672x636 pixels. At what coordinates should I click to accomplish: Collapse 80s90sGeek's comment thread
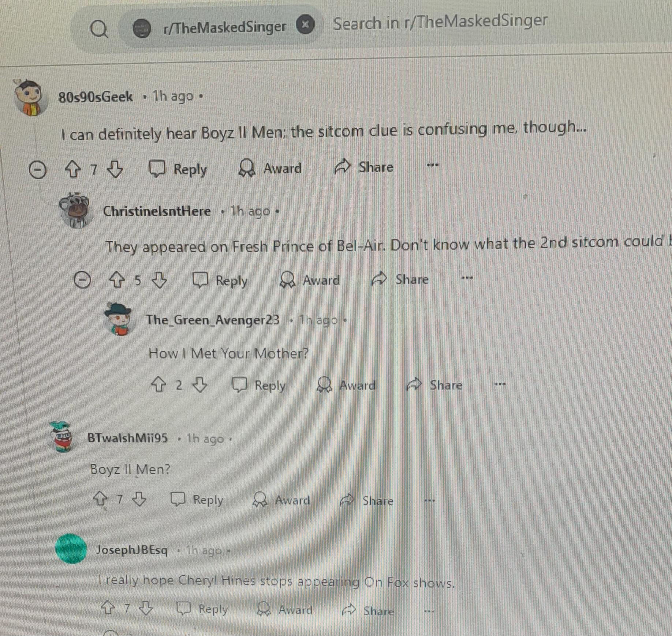[37, 170]
